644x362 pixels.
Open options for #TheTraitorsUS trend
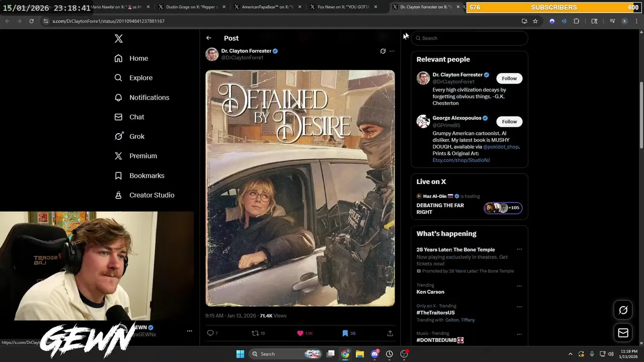click(x=519, y=307)
